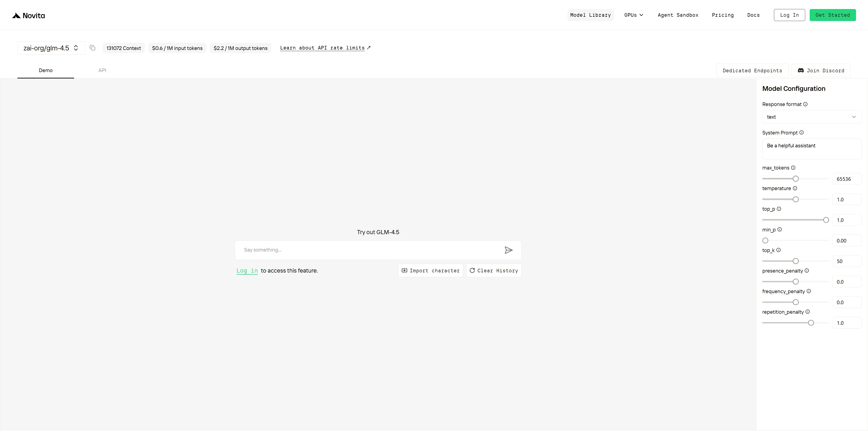Click the frequency_penalty value field
This screenshot has height=431, width=868.
847,302
